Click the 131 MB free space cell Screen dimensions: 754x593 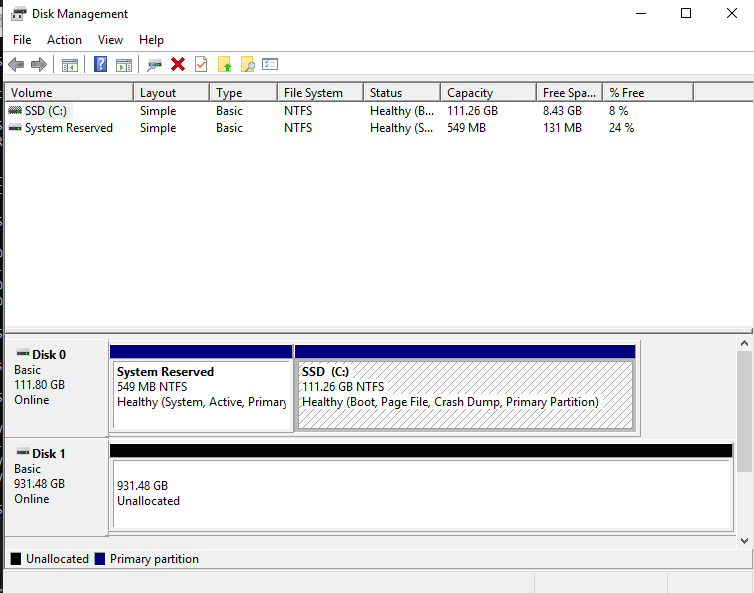coord(562,128)
